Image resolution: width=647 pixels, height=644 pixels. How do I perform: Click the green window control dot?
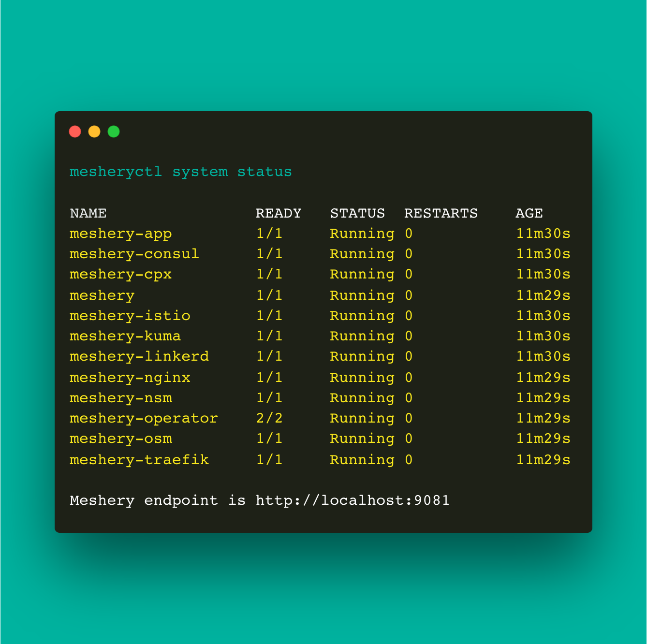point(114,131)
